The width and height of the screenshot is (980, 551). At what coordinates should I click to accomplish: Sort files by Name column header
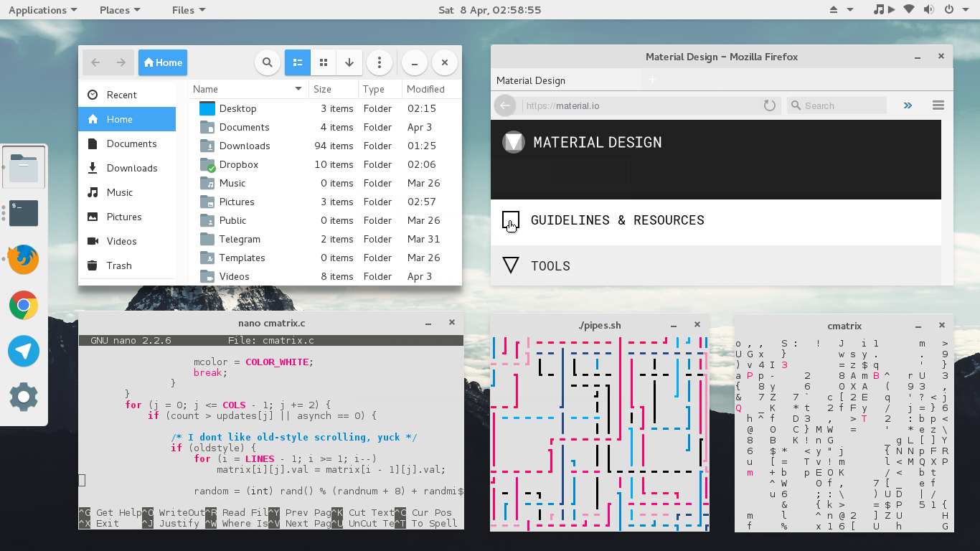[x=248, y=89]
